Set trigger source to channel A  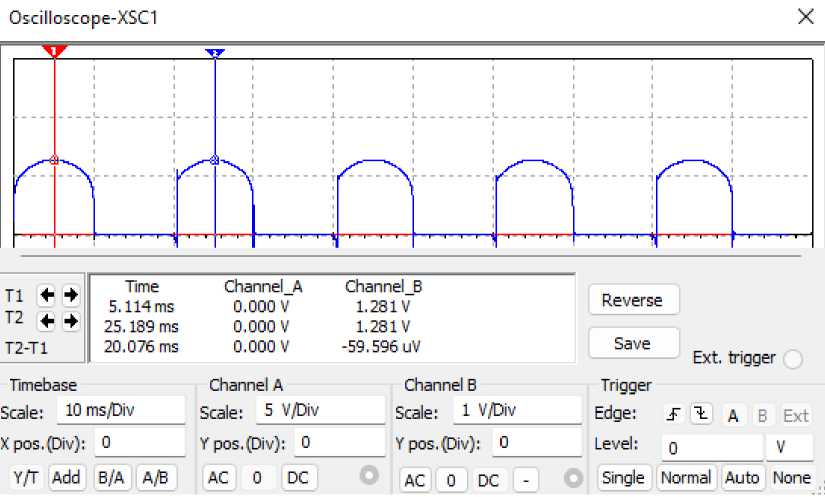point(733,415)
